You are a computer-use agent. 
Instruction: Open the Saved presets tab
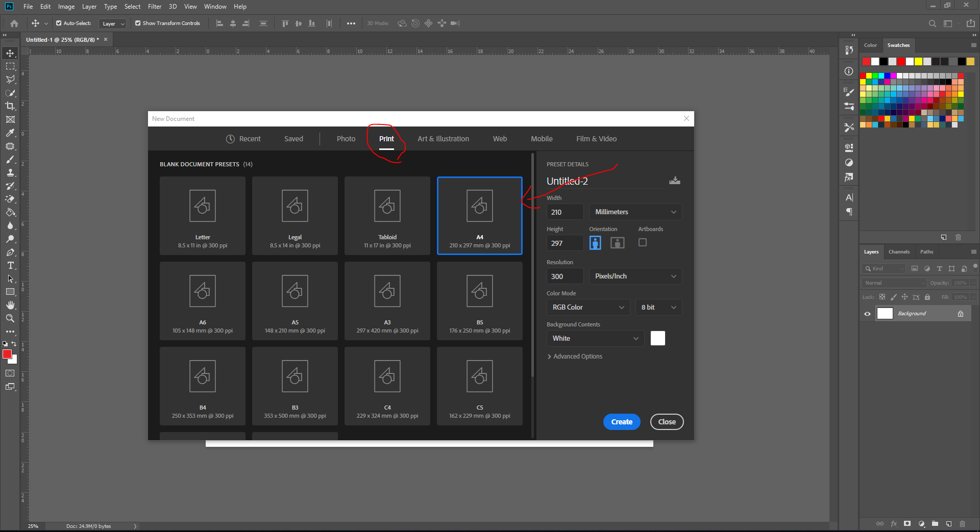[293, 139]
